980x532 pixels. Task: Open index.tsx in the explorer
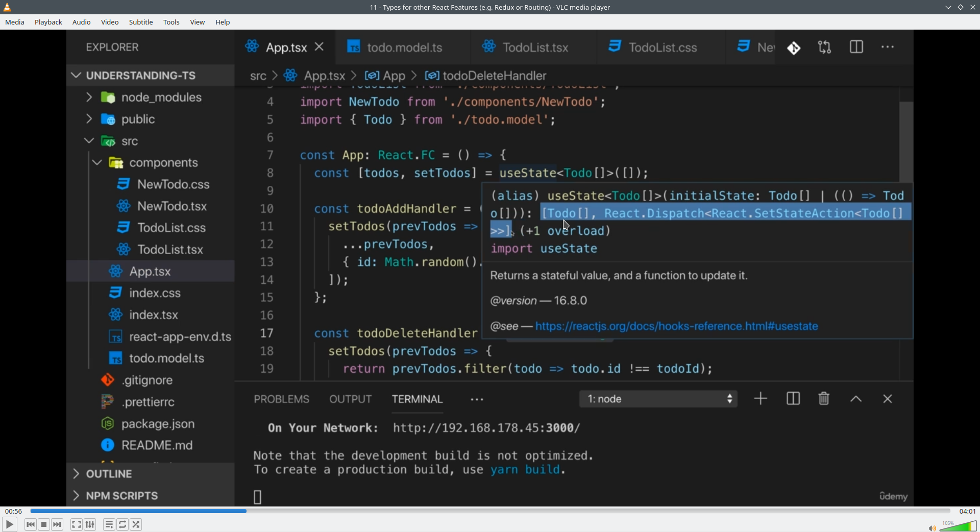point(151,315)
